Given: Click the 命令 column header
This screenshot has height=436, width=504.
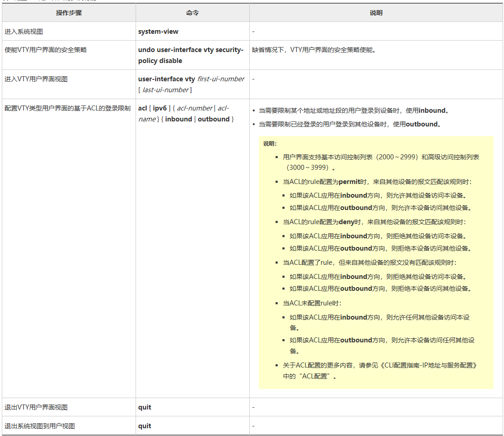Looking at the screenshot, I should point(192,13).
